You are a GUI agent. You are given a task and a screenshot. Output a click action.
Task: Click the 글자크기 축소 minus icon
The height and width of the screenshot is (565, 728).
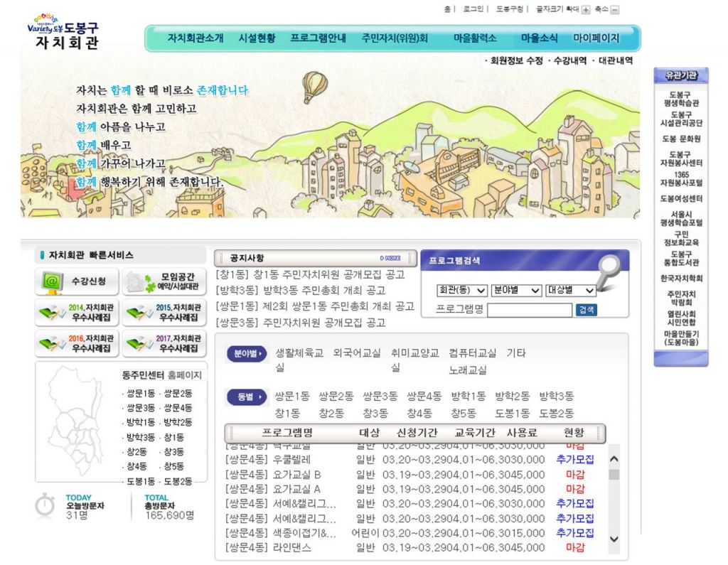(x=615, y=9)
